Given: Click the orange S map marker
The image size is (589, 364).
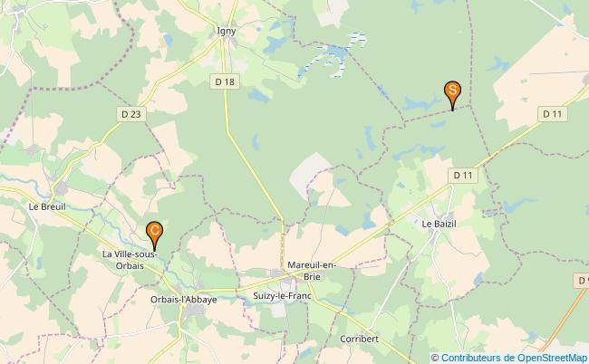Looking at the screenshot, I should (x=452, y=94).
